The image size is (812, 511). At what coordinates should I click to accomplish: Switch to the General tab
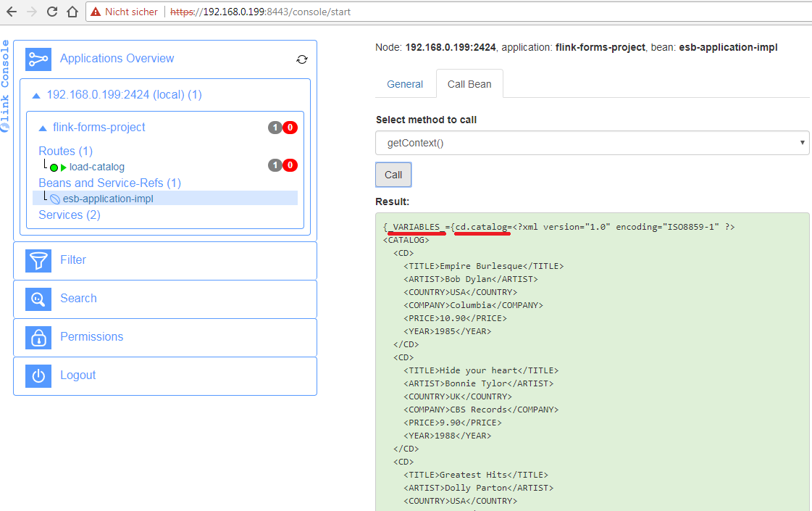(405, 84)
